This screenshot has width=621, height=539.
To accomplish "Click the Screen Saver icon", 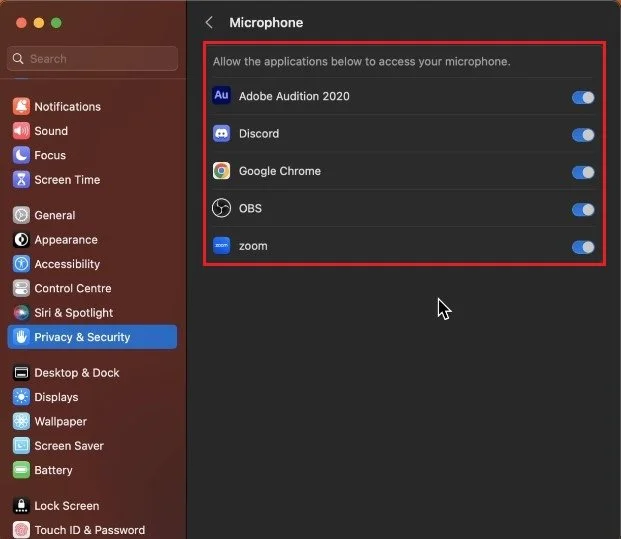I will tap(21, 446).
